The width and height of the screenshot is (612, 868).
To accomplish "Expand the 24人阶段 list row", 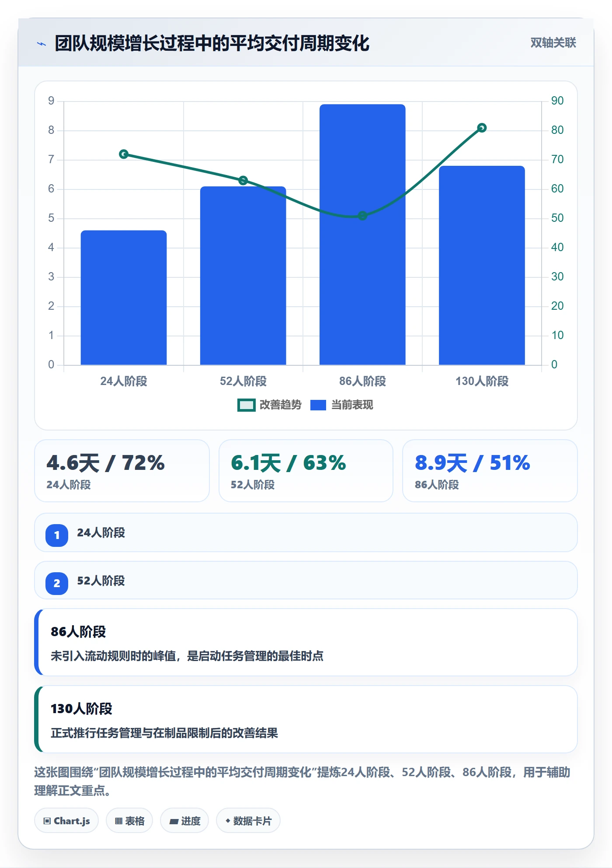I will 306,532.
